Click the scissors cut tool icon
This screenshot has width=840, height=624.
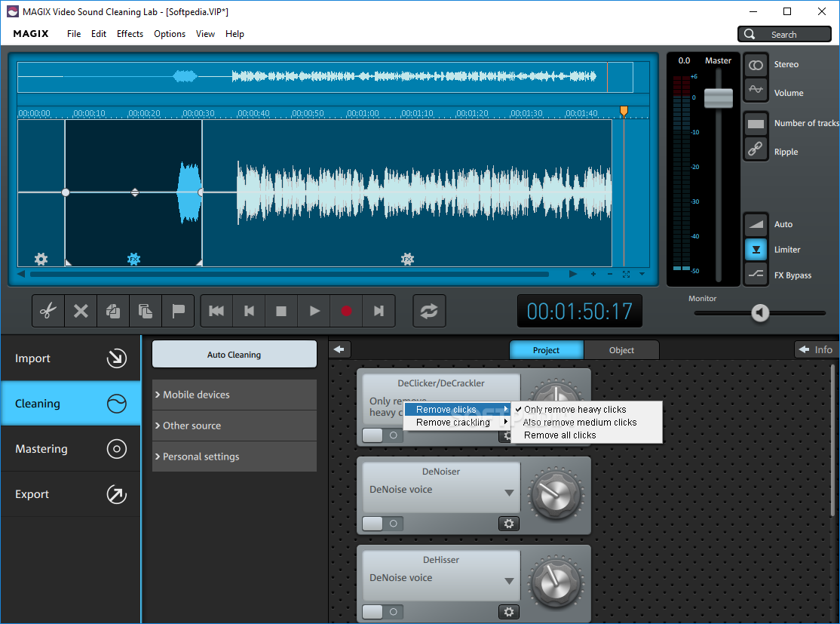(48, 311)
